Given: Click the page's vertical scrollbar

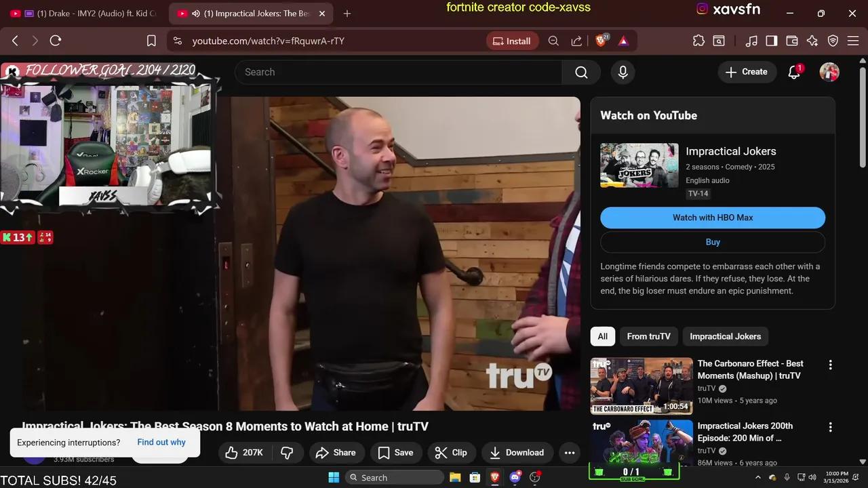Looking at the screenshot, I should click(863, 264).
